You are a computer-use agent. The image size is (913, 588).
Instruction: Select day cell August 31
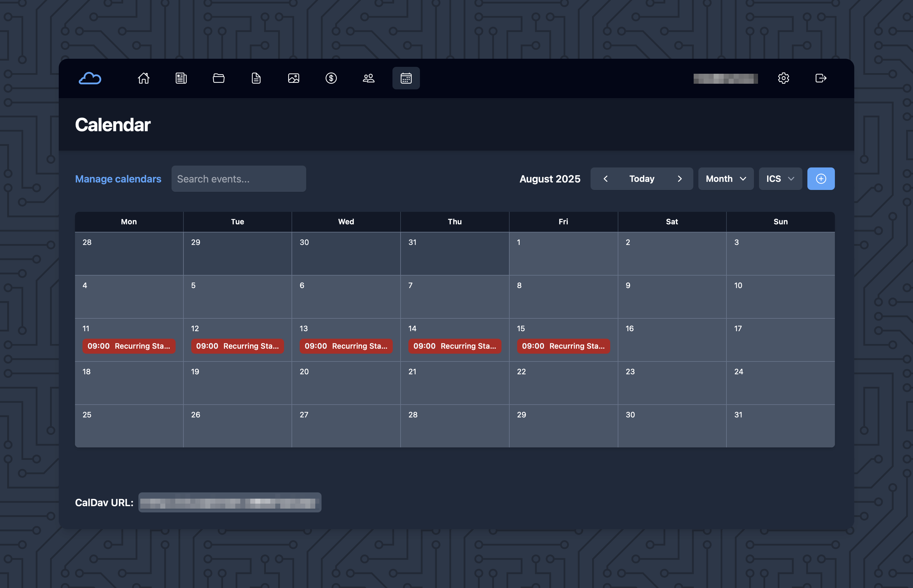(x=781, y=426)
